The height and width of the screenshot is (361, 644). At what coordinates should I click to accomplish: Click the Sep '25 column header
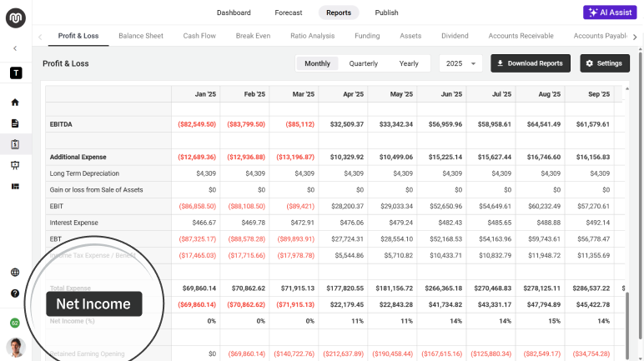click(x=590, y=94)
